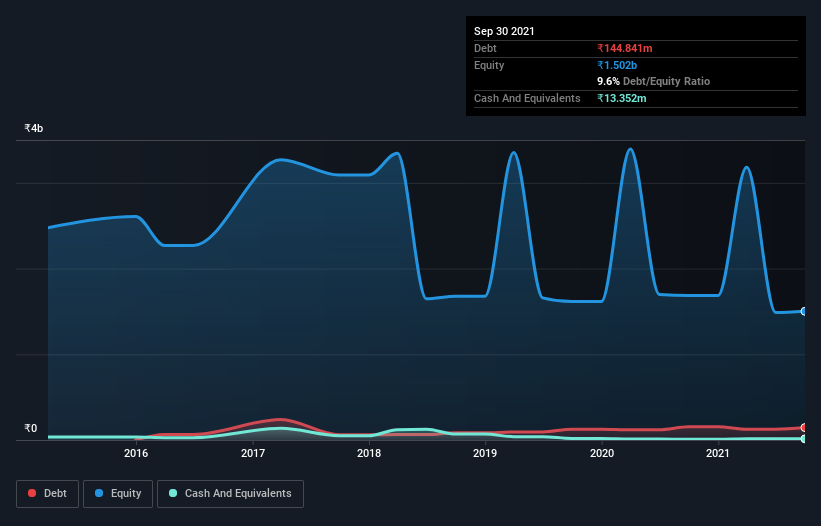821x526 pixels.
Task: Click the Sep 30 2021 tooltip date
Action: [x=504, y=31]
